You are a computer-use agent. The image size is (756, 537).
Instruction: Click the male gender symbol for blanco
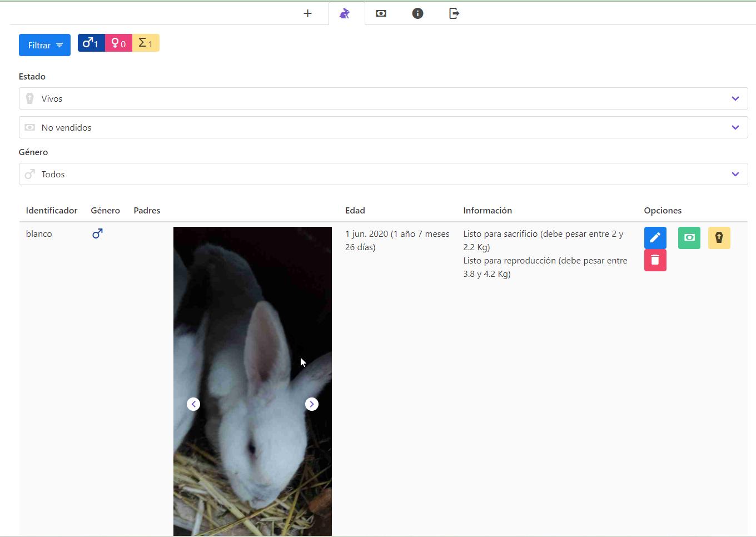(97, 234)
